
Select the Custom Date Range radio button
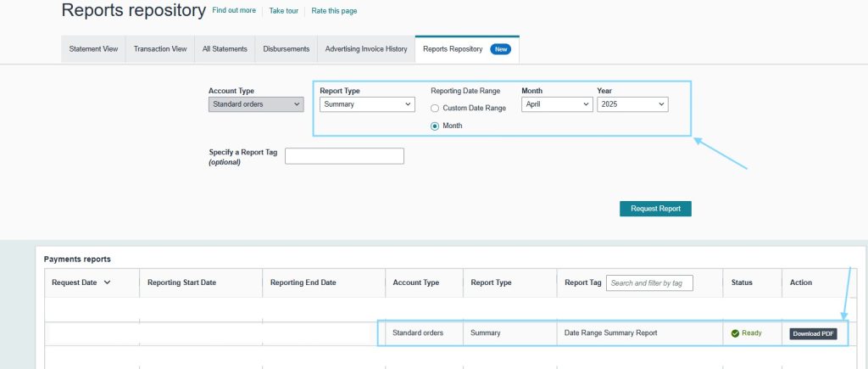coord(435,109)
